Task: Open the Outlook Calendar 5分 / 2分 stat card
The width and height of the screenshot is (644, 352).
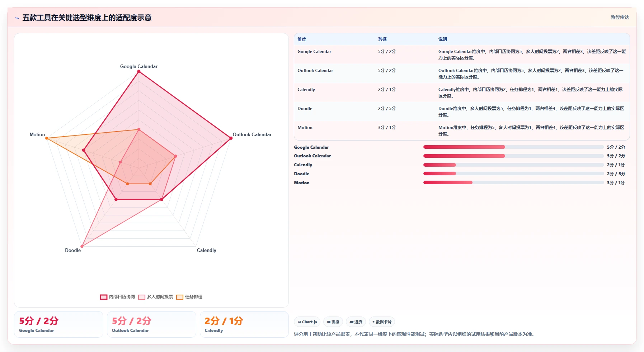Action: pyautogui.click(x=151, y=324)
